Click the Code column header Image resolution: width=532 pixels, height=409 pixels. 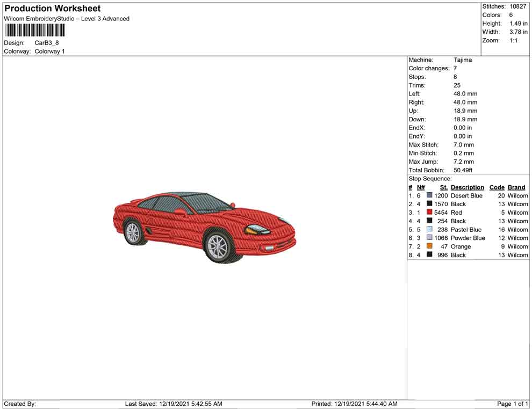click(497, 187)
